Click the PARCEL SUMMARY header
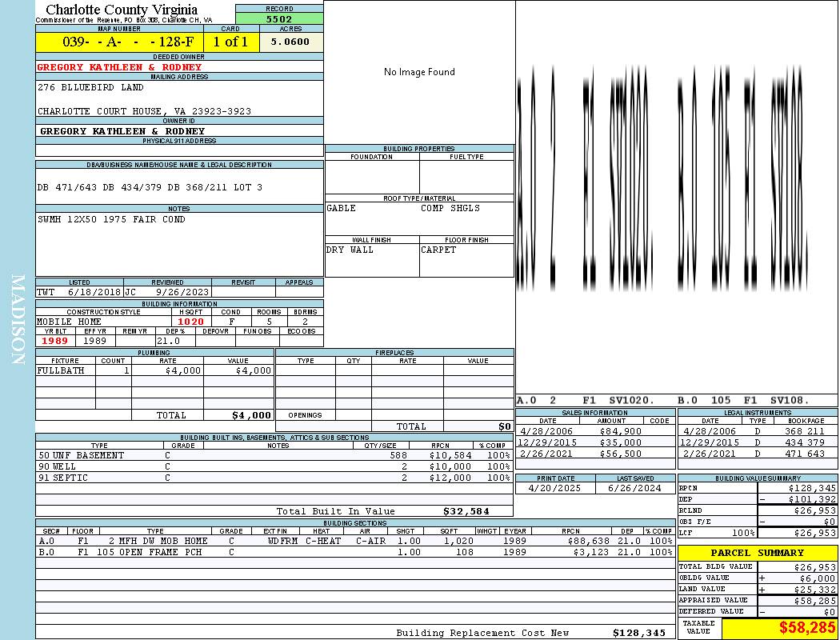Image resolution: width=840 pixels, height=640 pixels. tap(758, 553)
